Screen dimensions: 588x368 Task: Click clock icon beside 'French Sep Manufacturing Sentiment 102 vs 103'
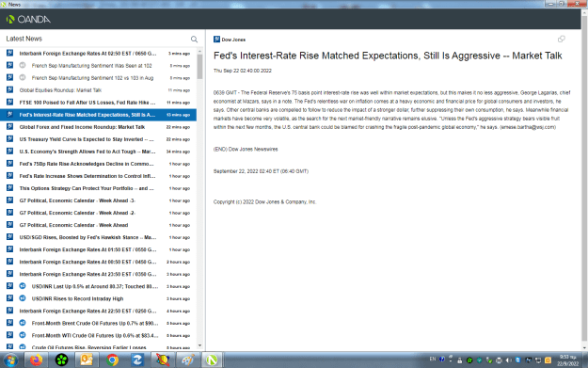click(23, 78)
